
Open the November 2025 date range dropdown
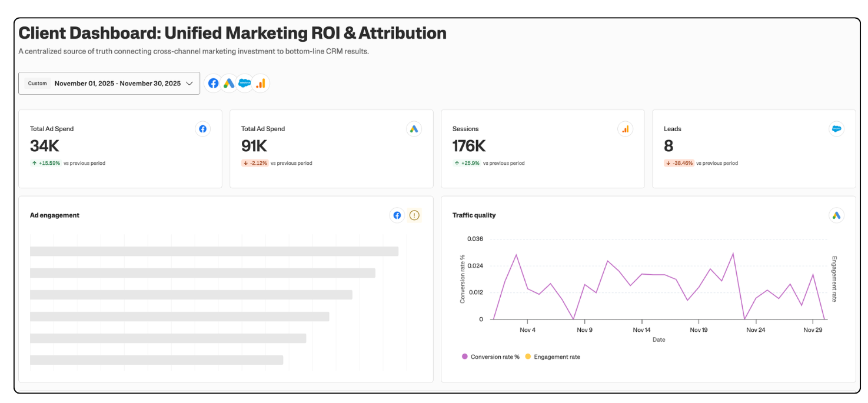[x=117, y=84]
